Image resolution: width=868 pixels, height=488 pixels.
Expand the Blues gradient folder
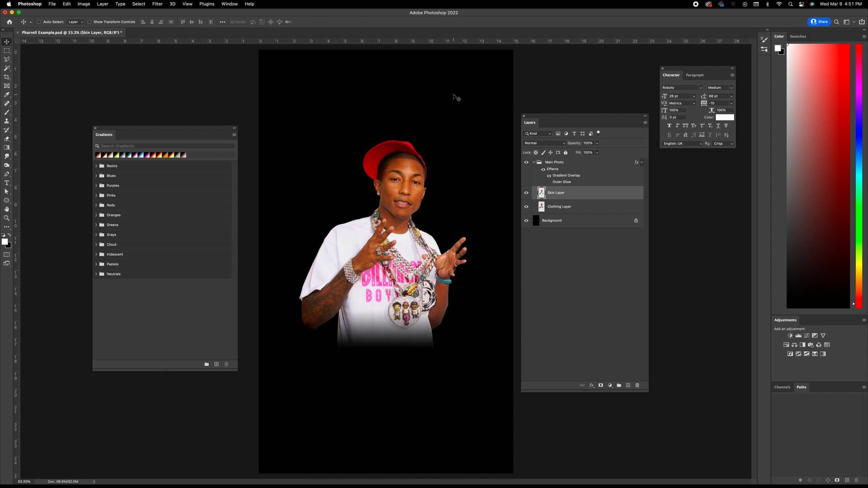95,175
